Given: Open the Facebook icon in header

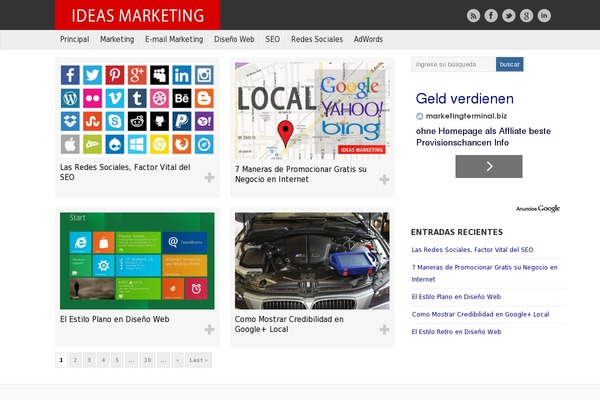Looking at the screenshot, I should (491, 16).
